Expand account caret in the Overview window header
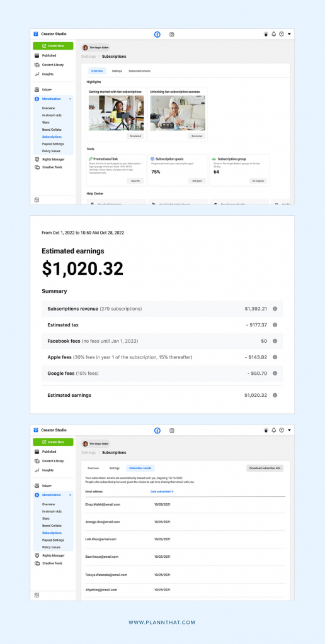 289,34
